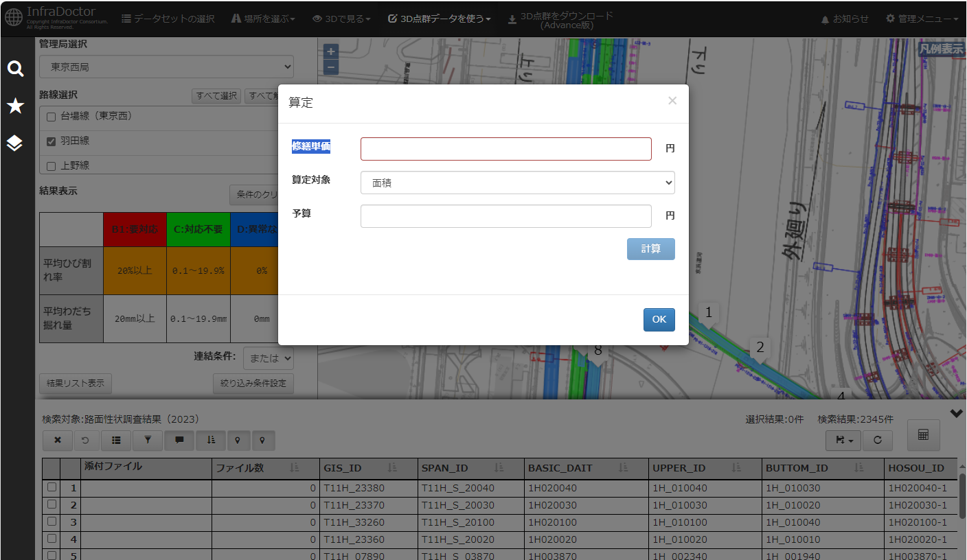Open the 管理局選択 dropdown showing 東京西局
The width and height of the screenshot is (967, 560).
[166, 67]
